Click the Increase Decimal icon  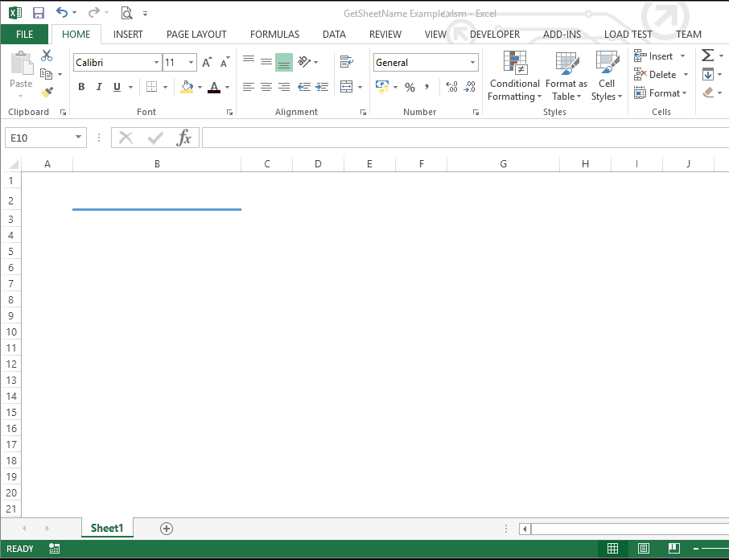pyautogui.click(x=452, y=86)
